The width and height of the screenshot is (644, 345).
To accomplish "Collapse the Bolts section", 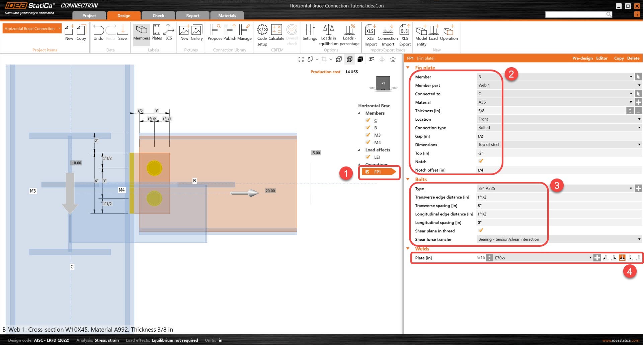I will [x=408, y=180].
